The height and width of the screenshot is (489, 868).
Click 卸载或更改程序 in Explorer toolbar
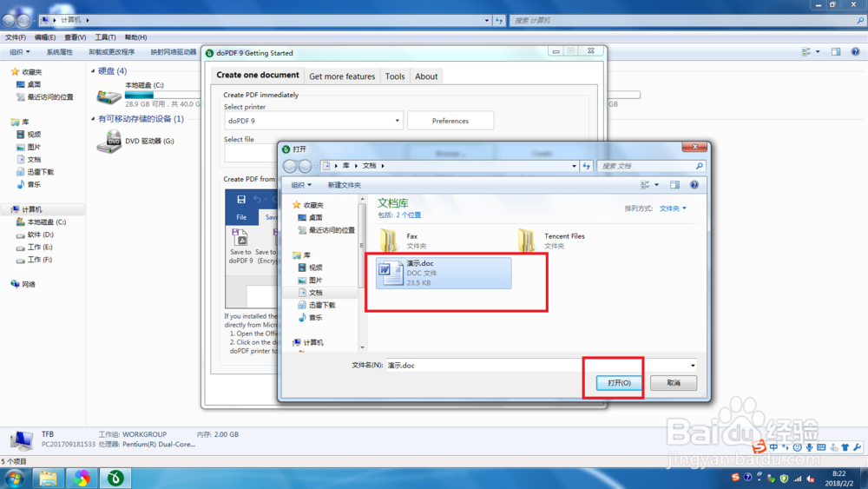(112, 52)
